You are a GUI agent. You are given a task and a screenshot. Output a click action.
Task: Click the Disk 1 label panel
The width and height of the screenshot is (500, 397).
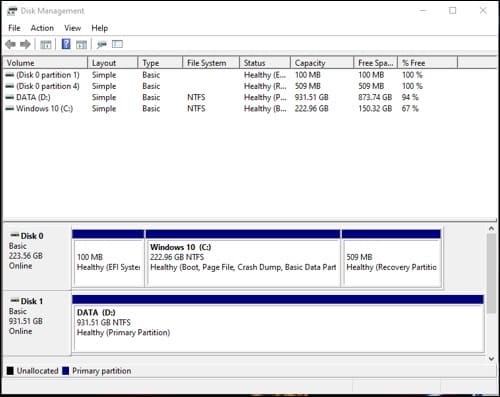37,323
